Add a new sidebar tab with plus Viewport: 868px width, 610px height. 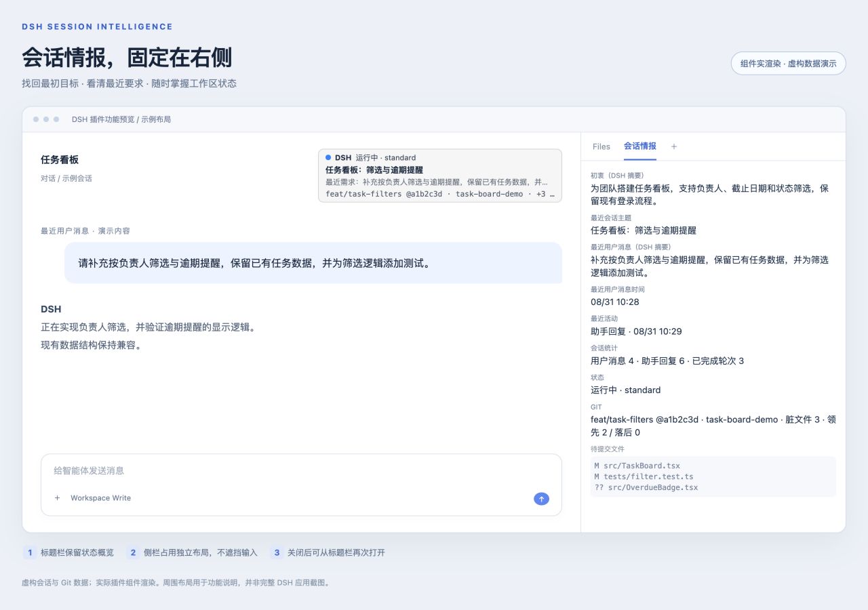tap(674, 146)
